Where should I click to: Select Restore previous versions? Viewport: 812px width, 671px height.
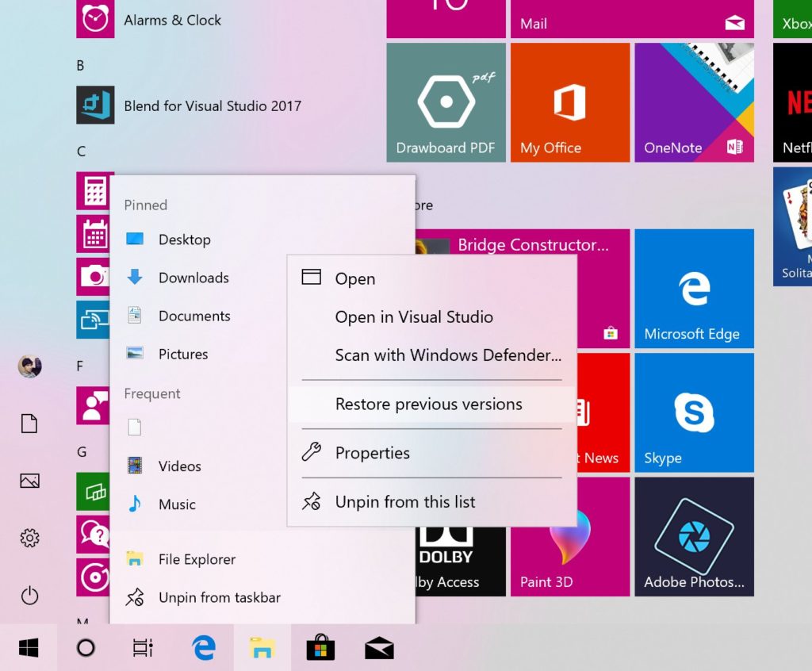pos(429,404)
